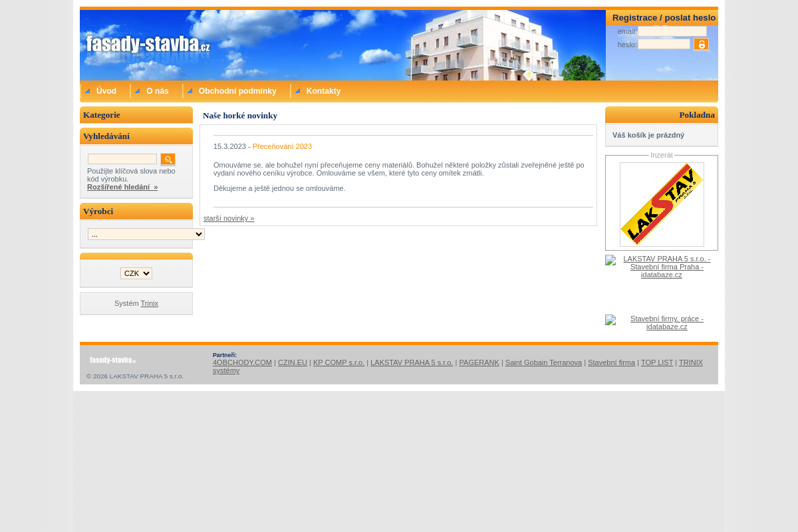Click Registrace / poslat heslo link
Screen dimensions: 798x532
click(x=664, y=18)
